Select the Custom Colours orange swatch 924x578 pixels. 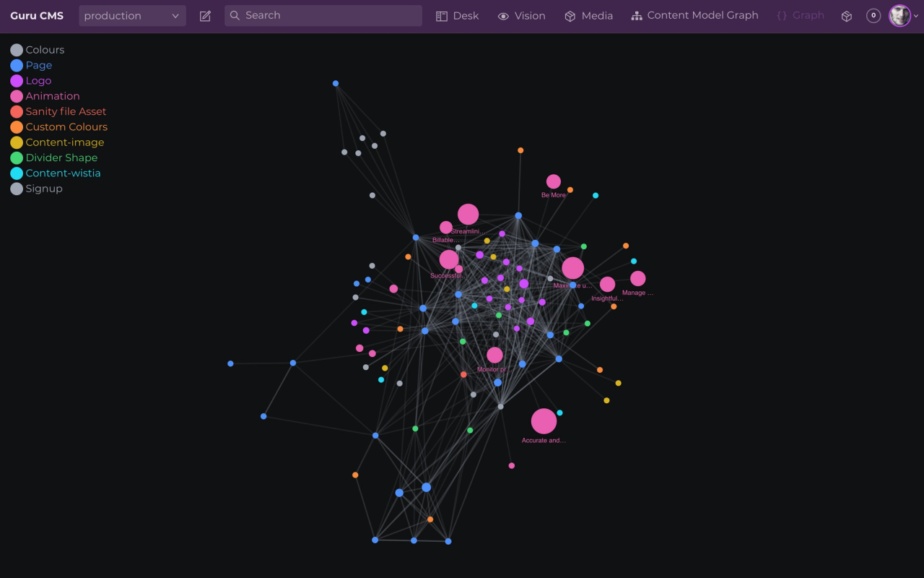(x=16, y=126)
